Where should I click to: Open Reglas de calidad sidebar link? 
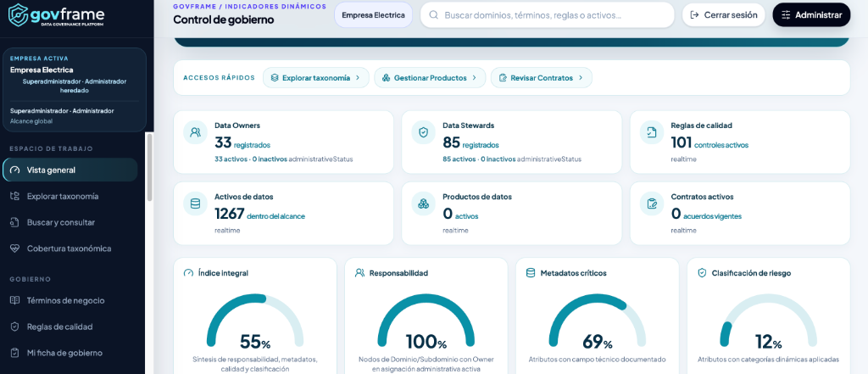point(70,327)
